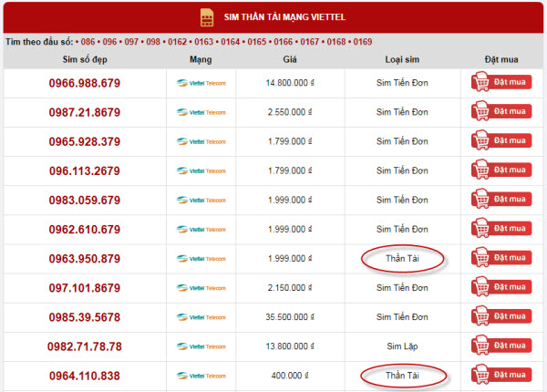Select the price 35.500.000 đ

click(x=290, y=317)
